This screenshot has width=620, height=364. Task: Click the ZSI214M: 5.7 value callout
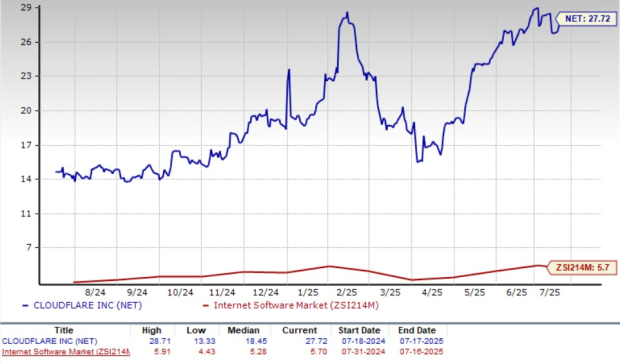pyautogui.click(x=583, y=268)
